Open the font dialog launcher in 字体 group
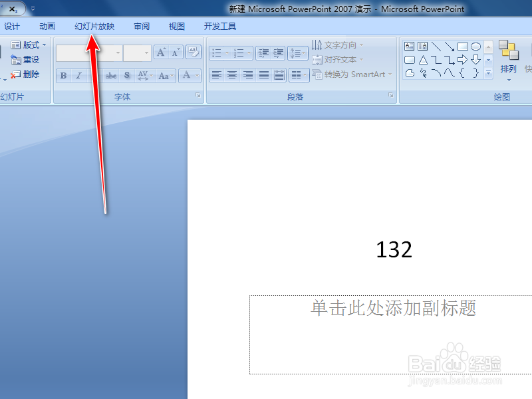This screenshot has height=399, width=532. (x=198, y=96)
